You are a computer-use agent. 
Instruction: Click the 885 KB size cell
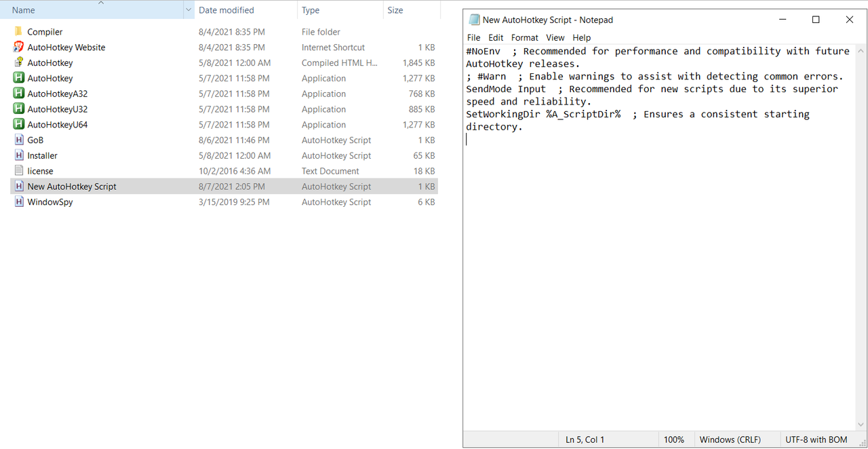422,109
